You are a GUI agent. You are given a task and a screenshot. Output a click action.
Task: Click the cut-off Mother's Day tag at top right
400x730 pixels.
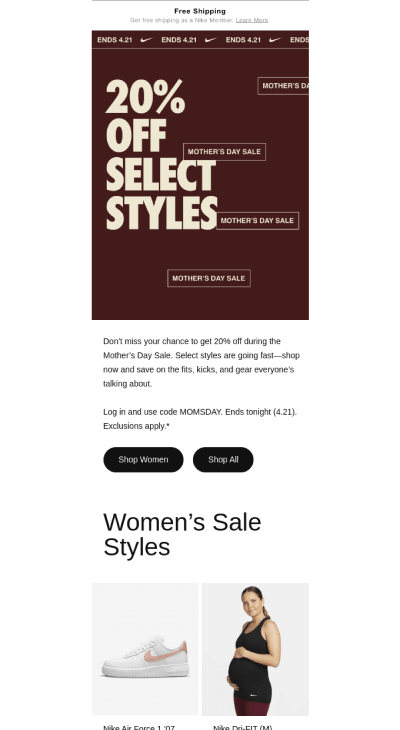(283, 86)
